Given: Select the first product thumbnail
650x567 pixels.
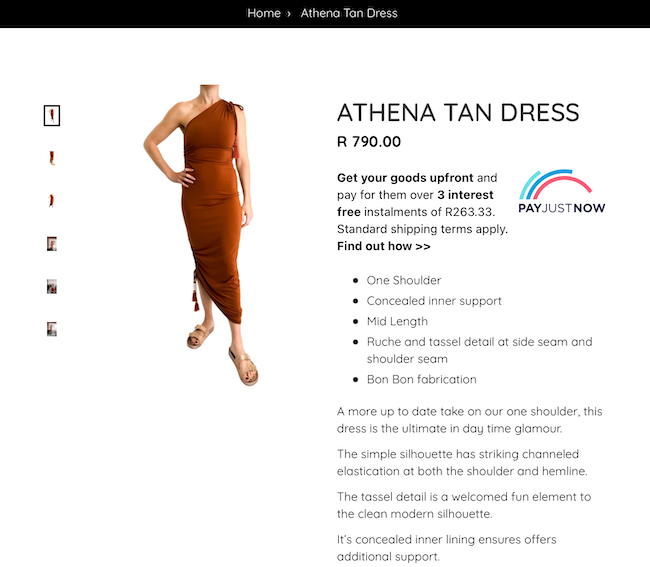Looking at the screenshot, I should [x=52, y=116].
